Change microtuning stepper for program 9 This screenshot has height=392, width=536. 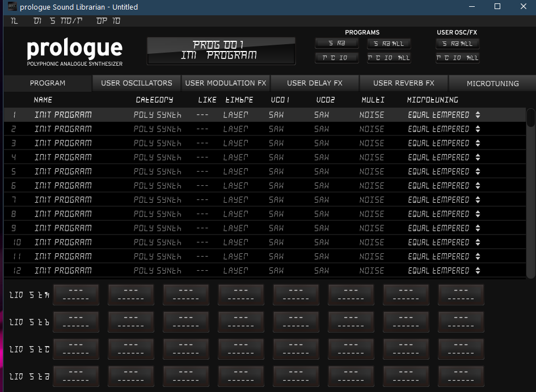(x=478, y=228)
